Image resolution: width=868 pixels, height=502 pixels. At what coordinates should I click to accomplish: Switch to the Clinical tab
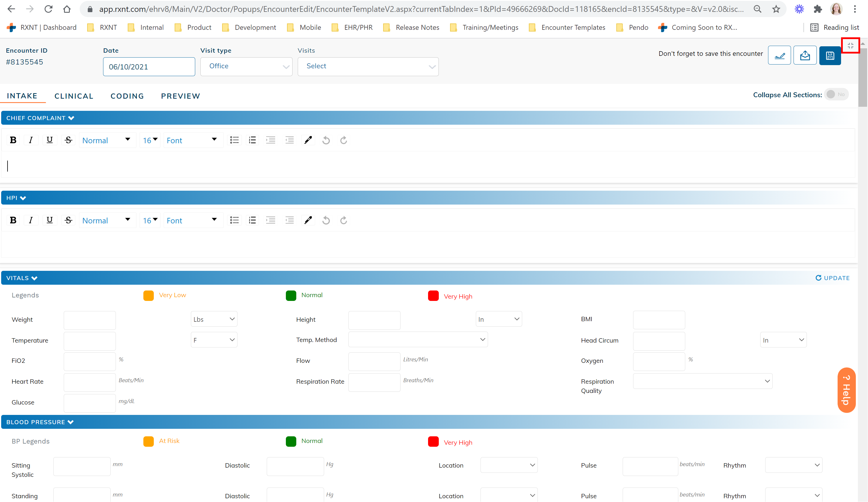click(74, 96)
